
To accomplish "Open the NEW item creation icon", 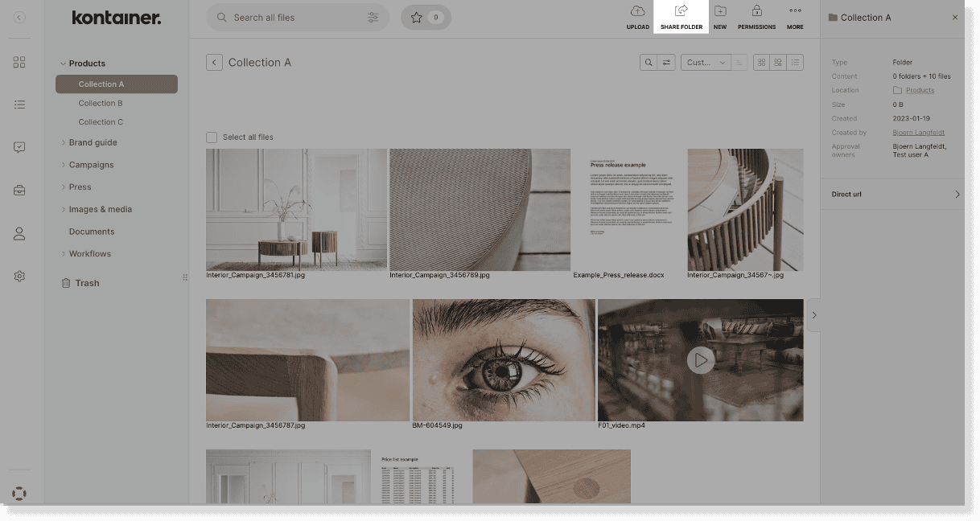I will [x=719, y=16].
